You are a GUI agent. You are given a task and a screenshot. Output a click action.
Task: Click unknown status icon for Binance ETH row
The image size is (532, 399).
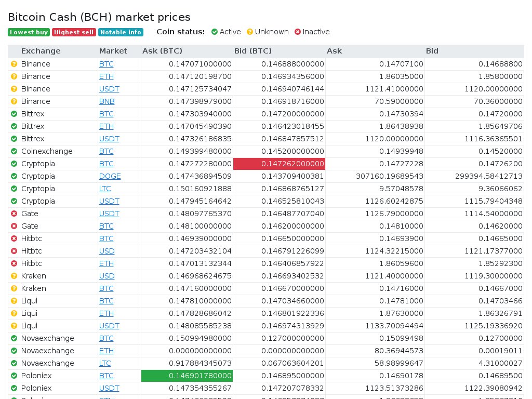[x=14, y=76]
